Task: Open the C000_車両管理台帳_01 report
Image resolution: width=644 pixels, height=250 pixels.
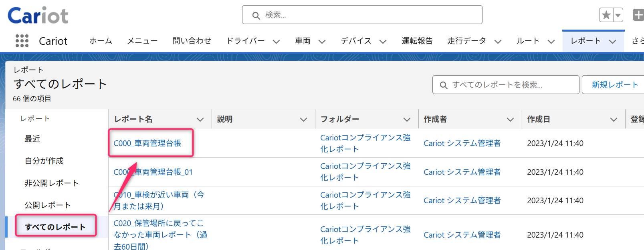Action: coord(153,172)
